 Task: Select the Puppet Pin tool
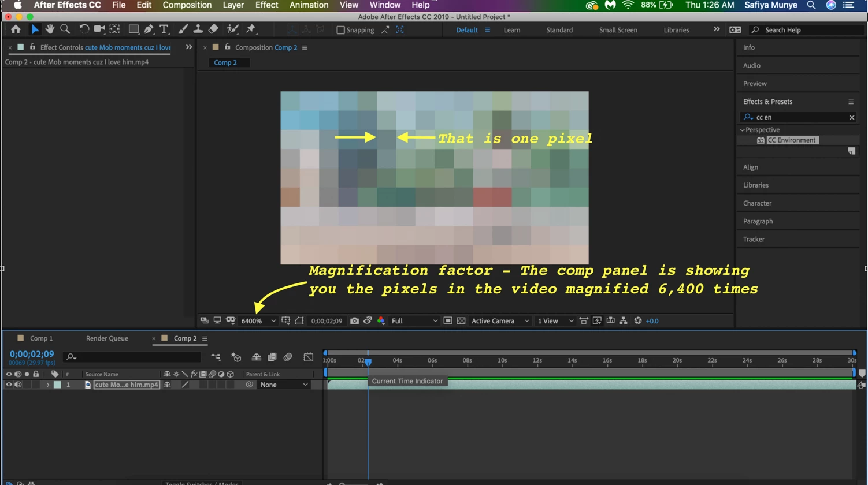click(x=251, y=29)
